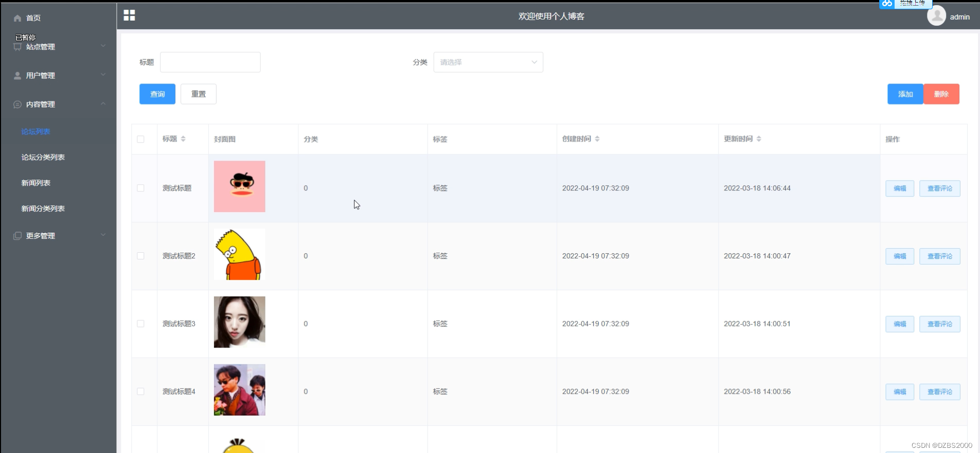Click the cloud upload icon at top
Screen dimensions: 980x453
pos(887,4)
